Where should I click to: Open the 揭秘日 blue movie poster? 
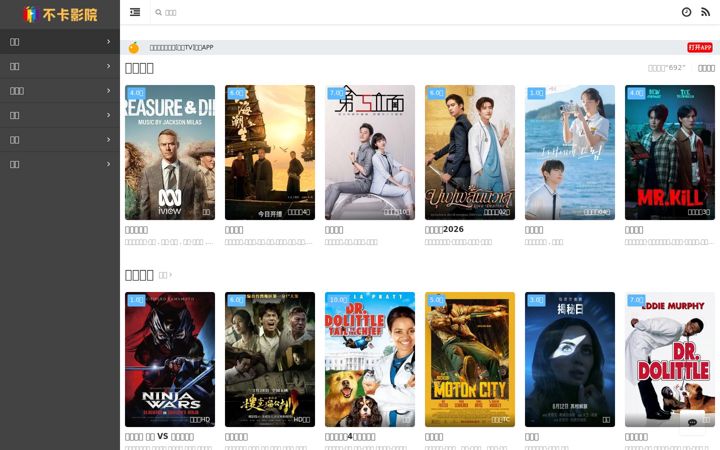570,360
